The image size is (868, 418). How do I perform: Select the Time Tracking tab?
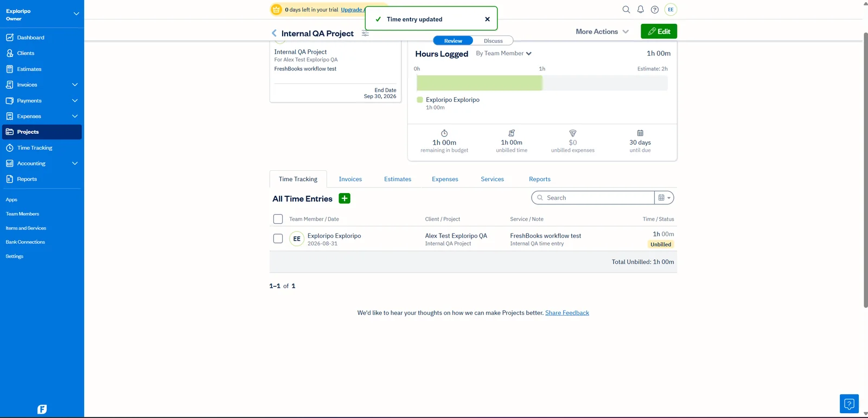[298, 179]
